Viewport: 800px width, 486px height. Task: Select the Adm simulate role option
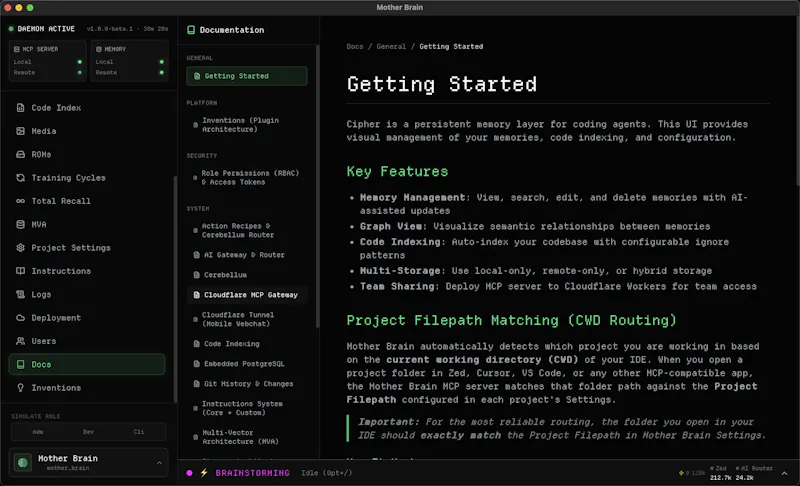(x=38, y=432)
